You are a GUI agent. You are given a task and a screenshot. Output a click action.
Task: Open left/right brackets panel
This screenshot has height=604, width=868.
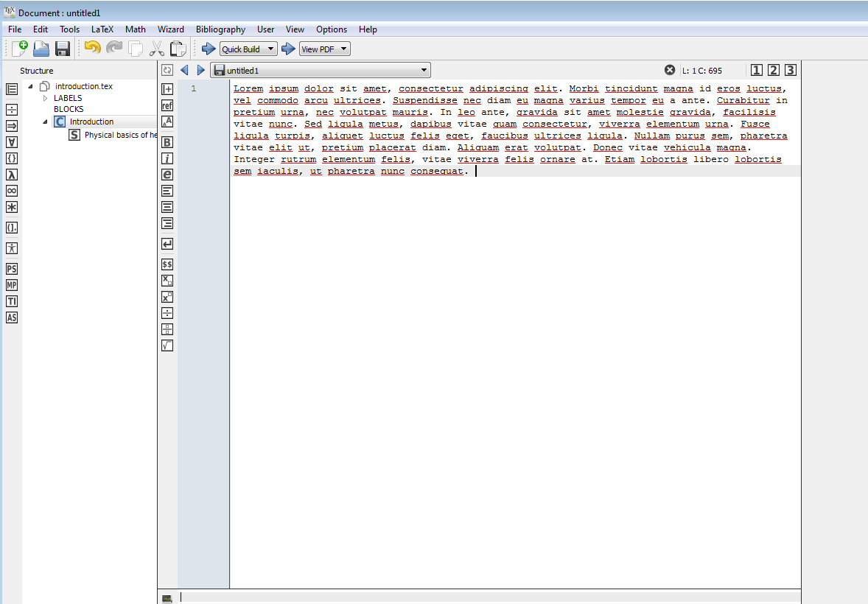click(12, 228)
